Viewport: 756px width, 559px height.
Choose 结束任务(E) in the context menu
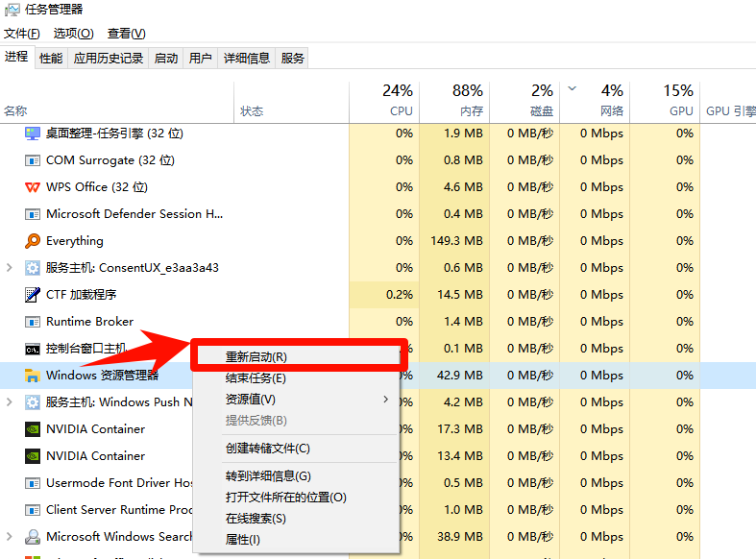pyautogui.click(x=296, y=378)
